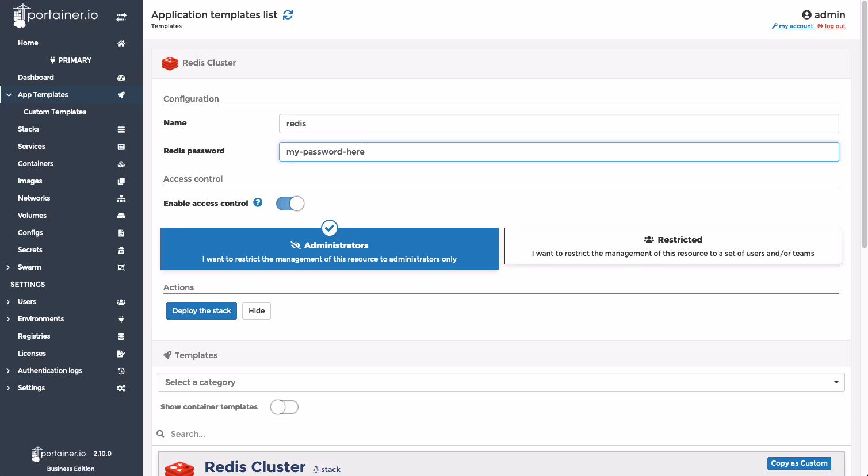The height and width of the screenshot is (476, 868).
Task: Expand the Settings menu chevron
Action: click(x=8, y=388)
